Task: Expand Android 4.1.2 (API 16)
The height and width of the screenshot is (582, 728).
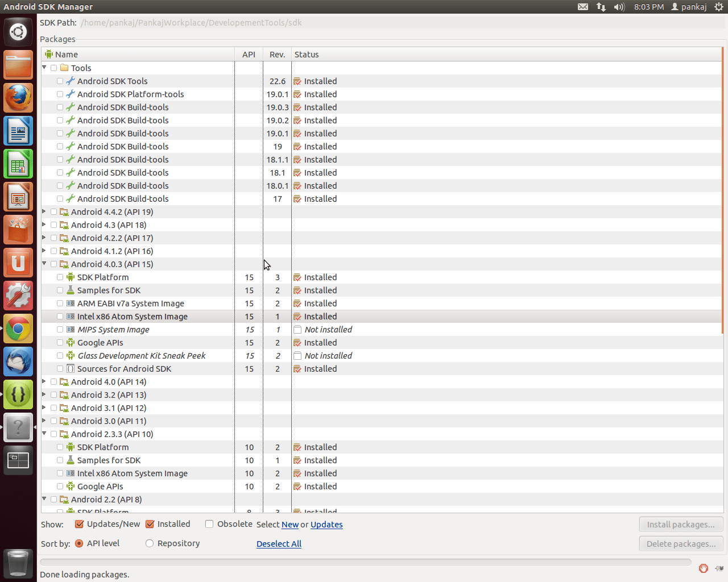Action: (x=44, y=250)
